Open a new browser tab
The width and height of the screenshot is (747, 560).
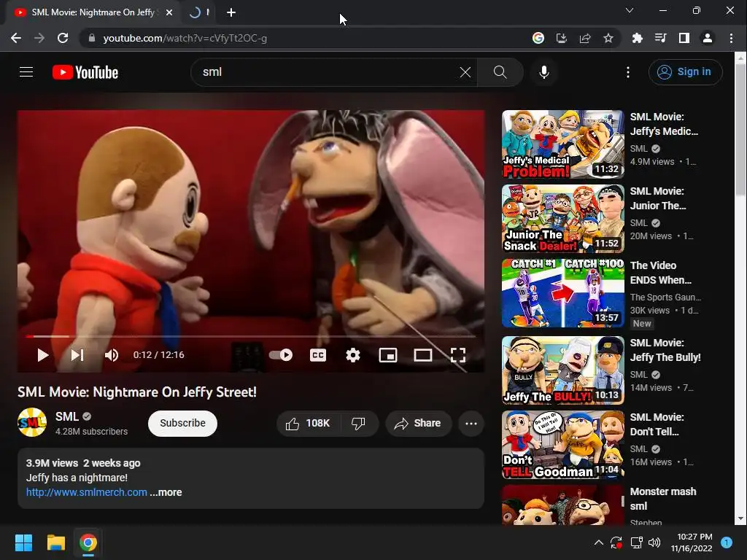(231, 12)
